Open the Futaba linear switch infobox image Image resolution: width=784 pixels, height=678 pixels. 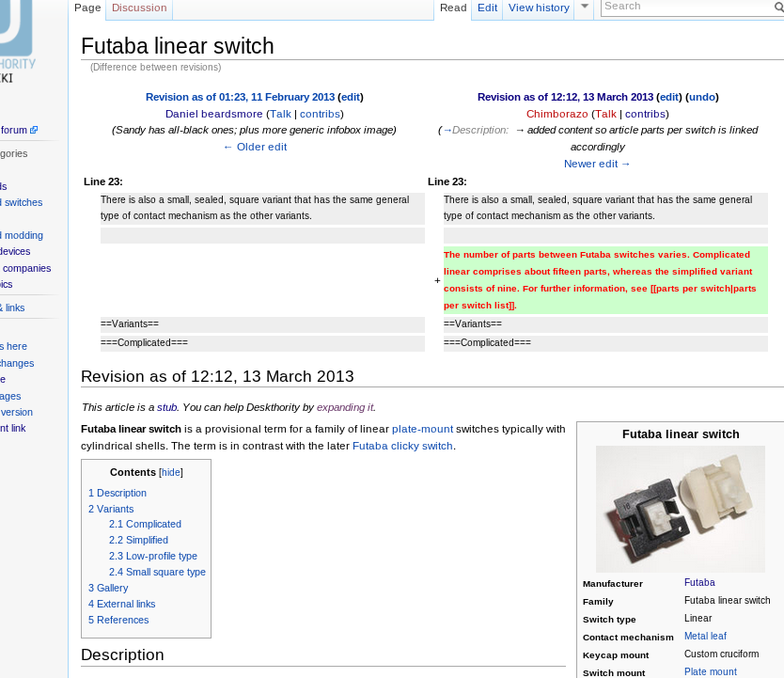pyautogui.click(x=680, y=509)
